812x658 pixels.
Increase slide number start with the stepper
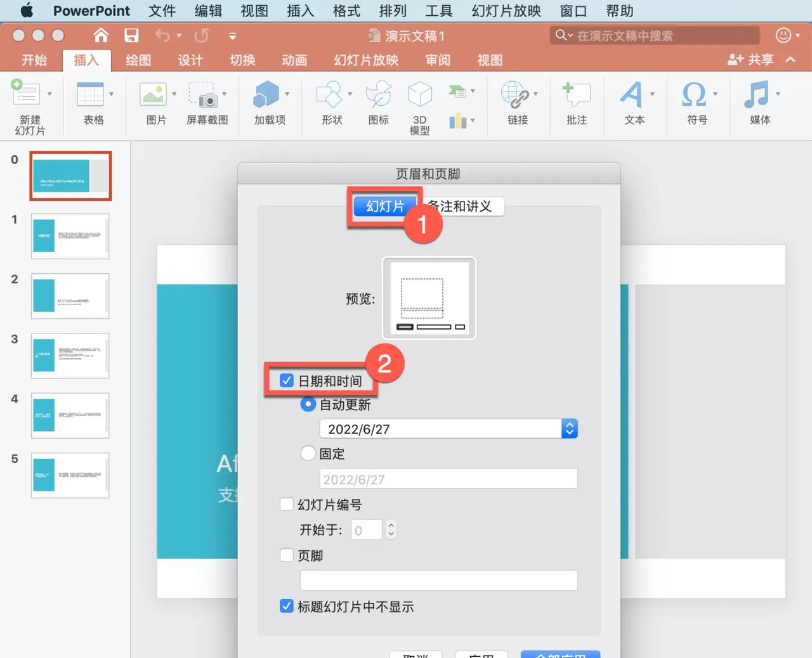click(391, 526)
